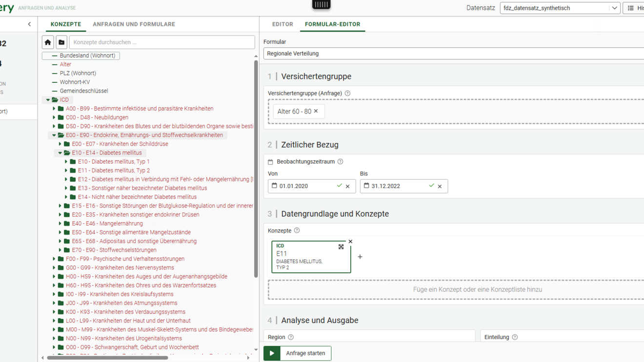Expand the E11 concept card
The width and height of the screenshot is (644, 362).
[x=341, y=247]
